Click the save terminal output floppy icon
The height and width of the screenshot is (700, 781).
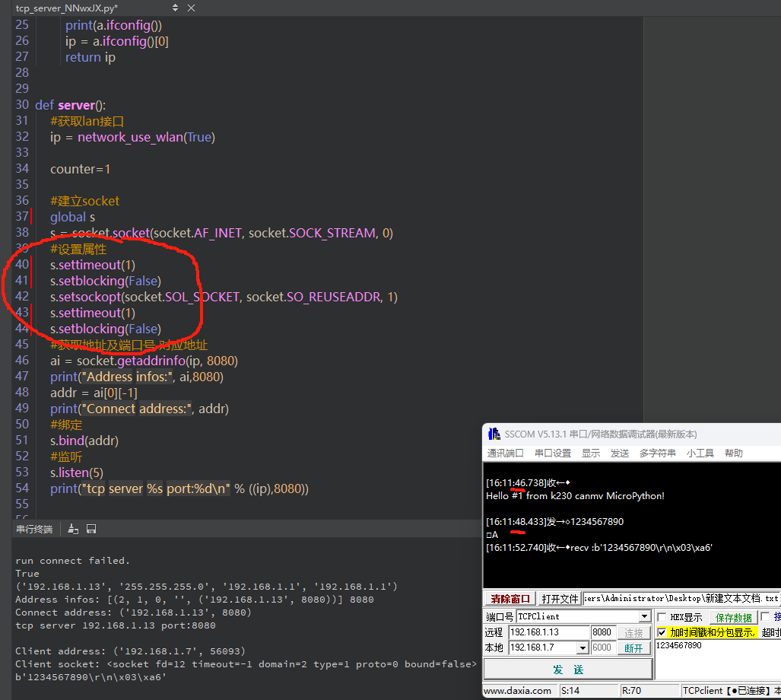point(91,529)
